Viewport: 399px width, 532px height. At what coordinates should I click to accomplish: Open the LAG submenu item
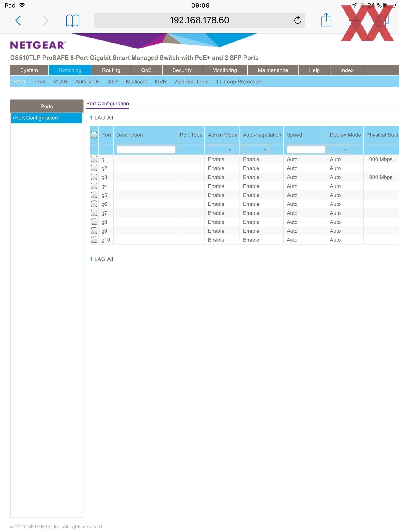[40, 82]
